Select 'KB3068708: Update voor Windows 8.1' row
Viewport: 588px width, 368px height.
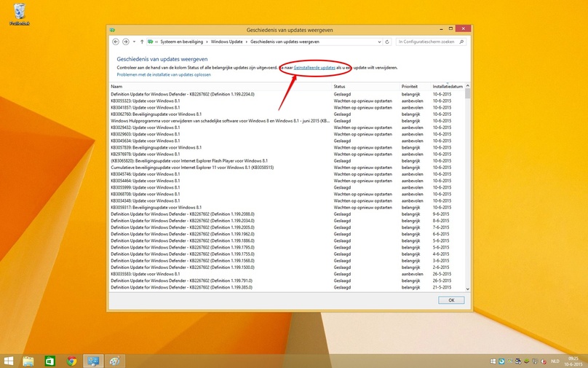(x=287, y=194)
